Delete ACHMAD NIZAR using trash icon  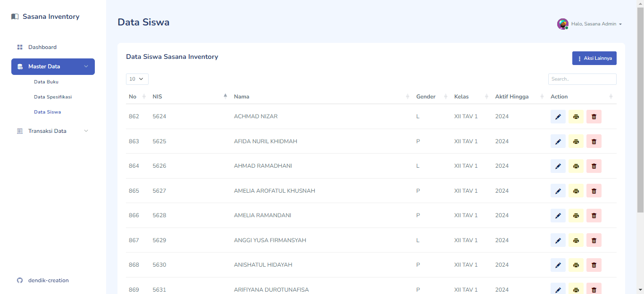tap(594, 116)
